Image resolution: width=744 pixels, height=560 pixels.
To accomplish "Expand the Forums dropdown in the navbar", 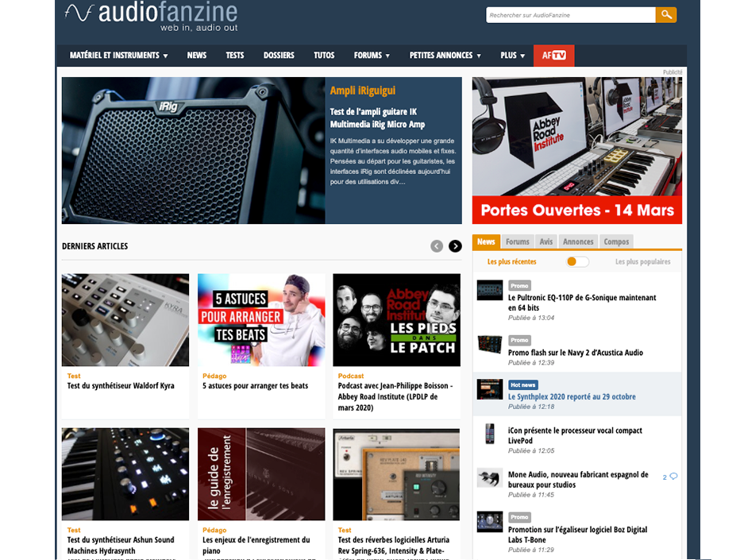I will (x=372, y=56).
